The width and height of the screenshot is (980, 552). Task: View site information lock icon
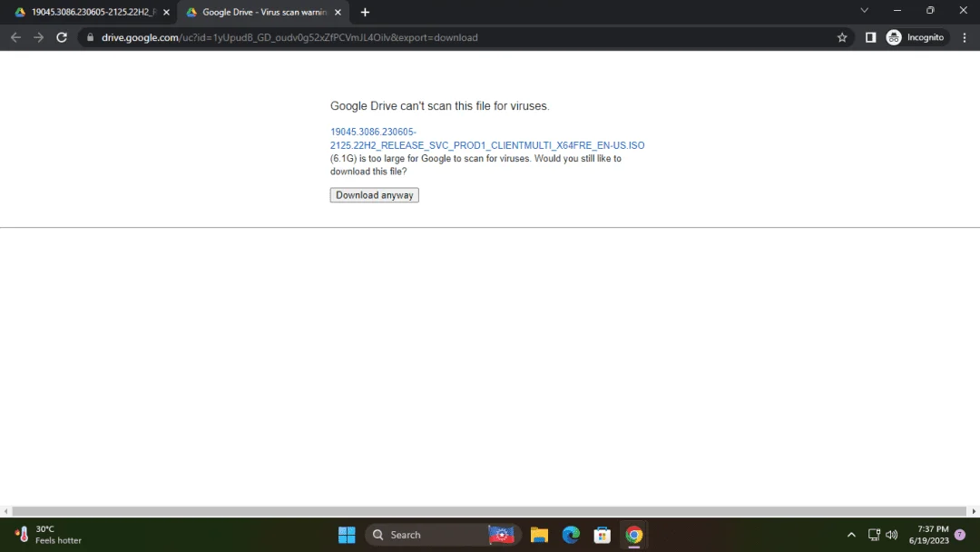[90, 37]
